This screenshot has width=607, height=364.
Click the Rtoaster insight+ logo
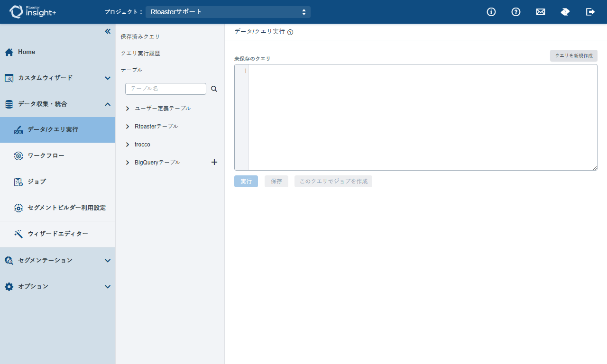pos(33,12)
